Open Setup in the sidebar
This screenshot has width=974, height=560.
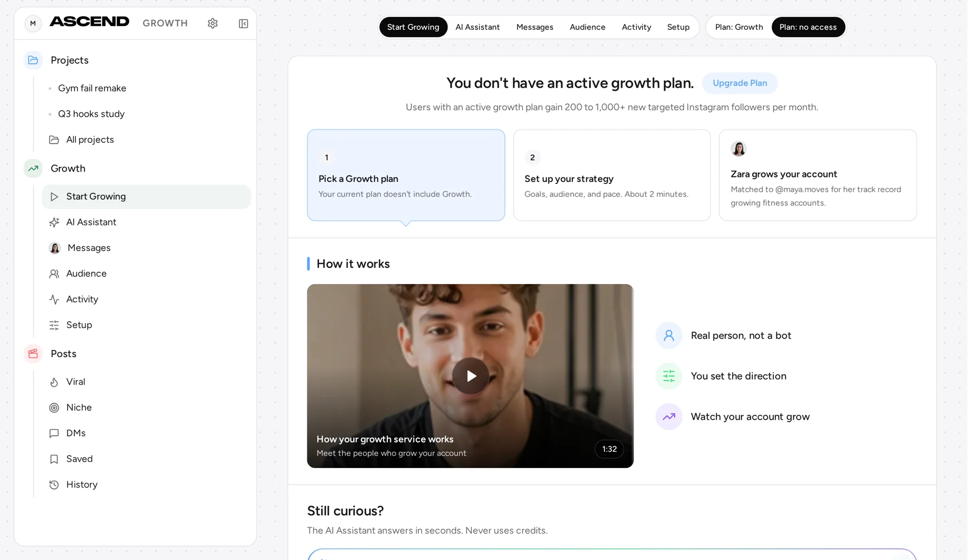point(146,325)
